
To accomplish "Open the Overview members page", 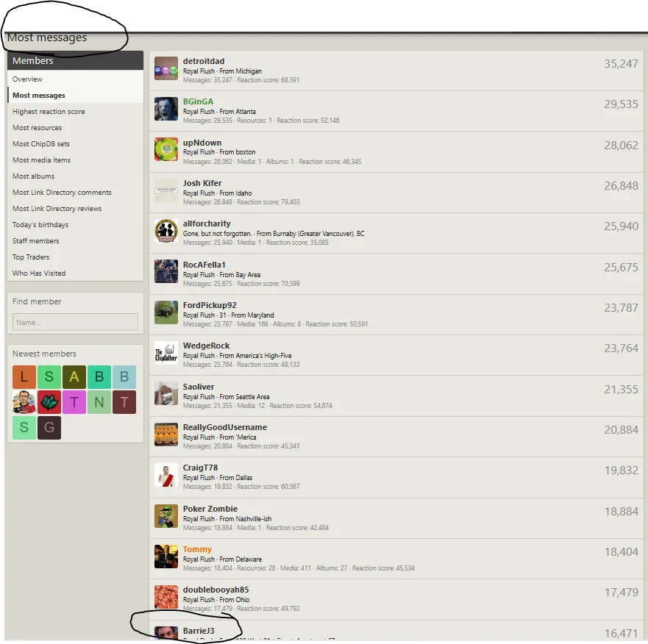I will tap(27, 79).
